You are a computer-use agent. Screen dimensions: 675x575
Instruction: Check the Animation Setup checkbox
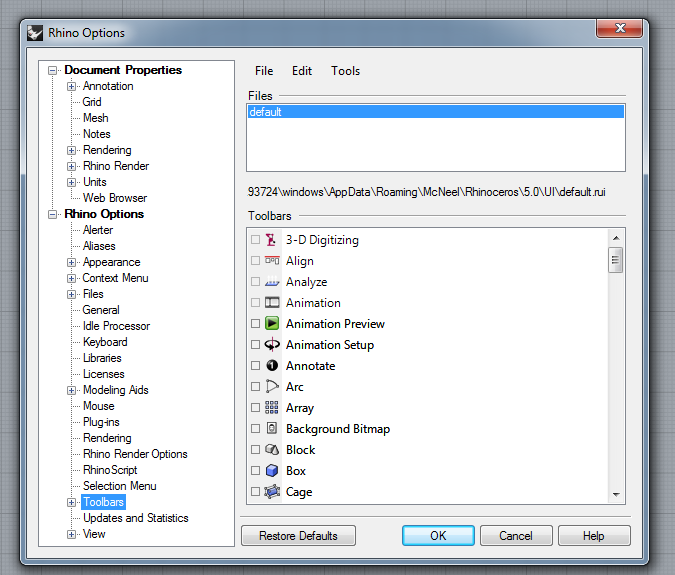pos(255,344)
